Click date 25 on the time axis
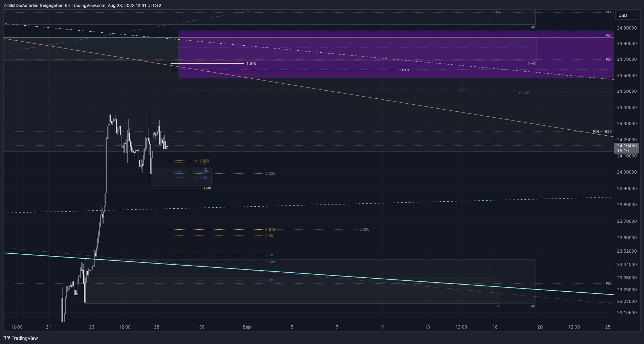The image size is (644, 344). pyautogui.click(x=608, y=327)
